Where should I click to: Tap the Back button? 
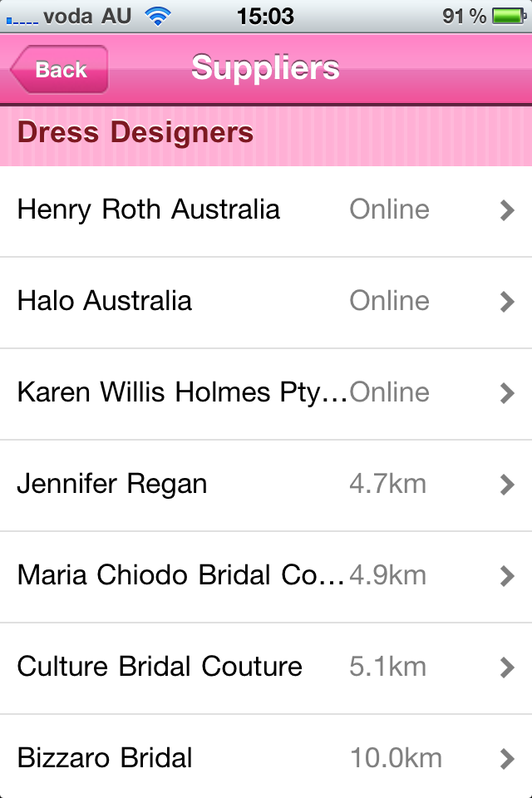pyautogui.click(x=60, y=70)
